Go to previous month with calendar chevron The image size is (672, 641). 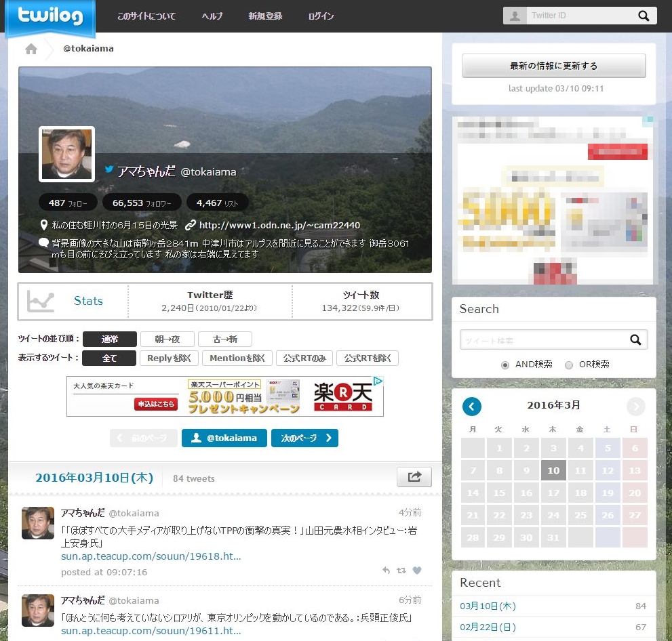coord(473,406)
